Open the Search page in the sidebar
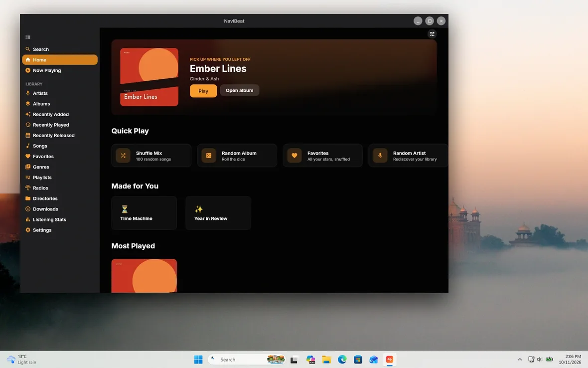This screenshot has height=368, width=588. click(x=60, y=49)
